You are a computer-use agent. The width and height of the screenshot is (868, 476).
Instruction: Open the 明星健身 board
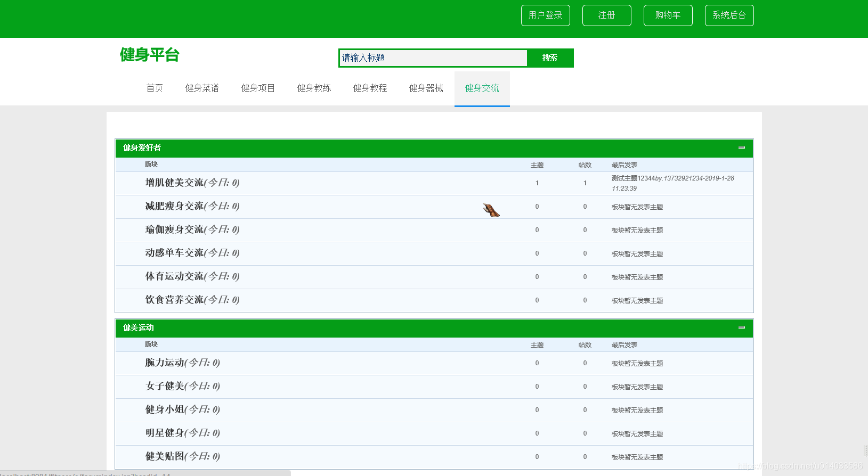[x=165, y=433]
